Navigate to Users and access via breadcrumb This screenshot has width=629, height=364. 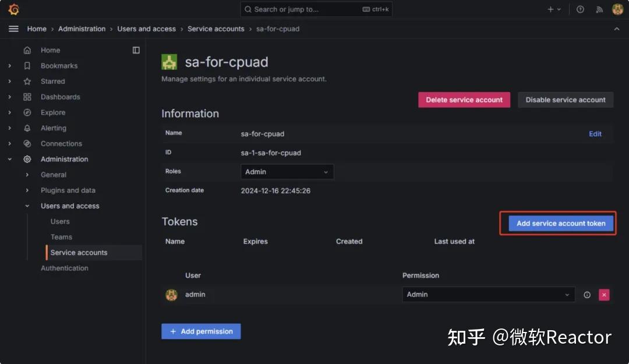click(147, 29)
